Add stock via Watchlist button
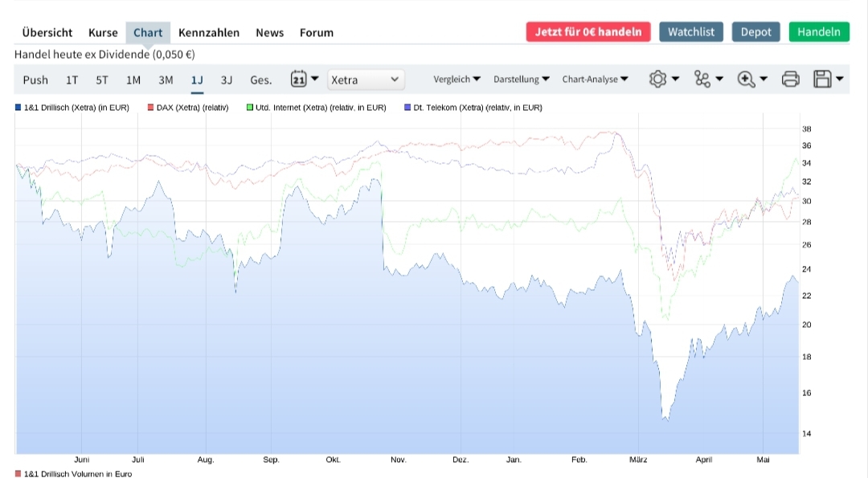The width and height of the screenshot is (868, 478). 691,31
